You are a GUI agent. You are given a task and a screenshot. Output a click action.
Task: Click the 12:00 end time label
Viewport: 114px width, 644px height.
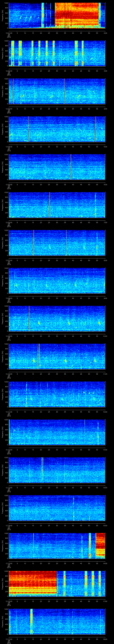pyautogui.click(x=105, y=412)
